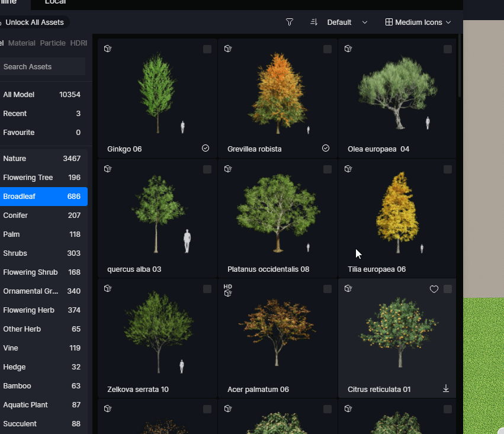
Task: Switch to the HDRI tab
Action: (x=78, y=43)
